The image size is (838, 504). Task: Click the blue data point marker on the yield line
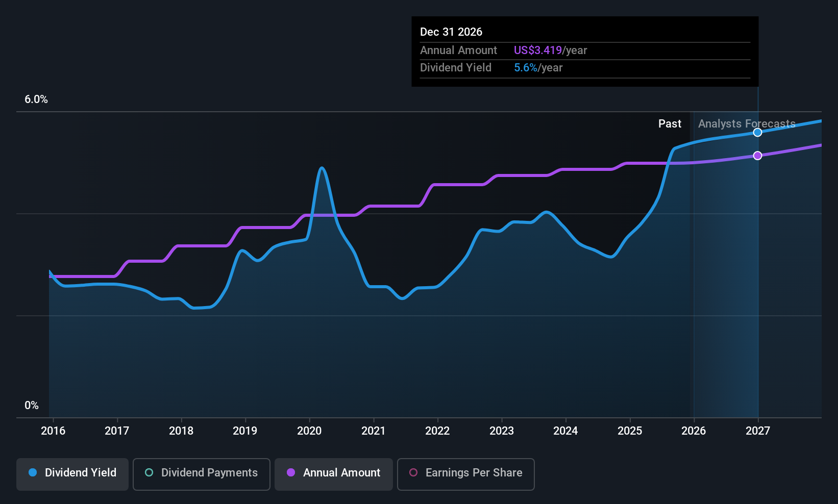point(758,133)
